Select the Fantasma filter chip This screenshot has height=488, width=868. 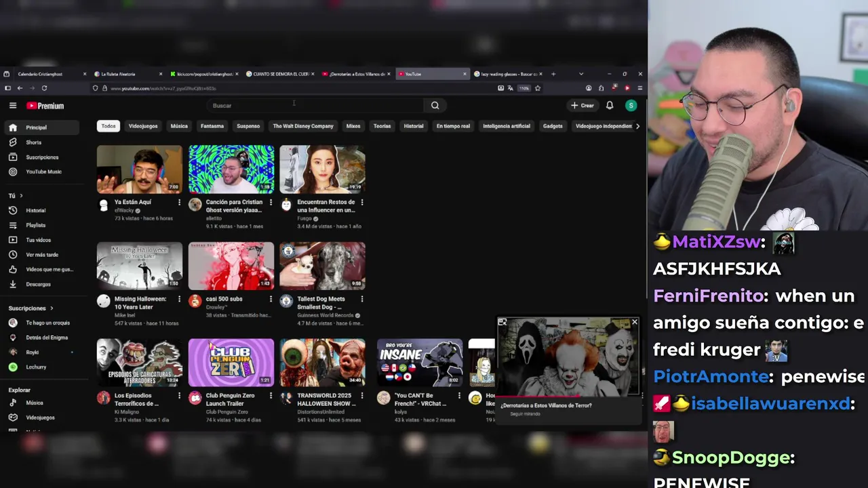[x=212, y=126]
